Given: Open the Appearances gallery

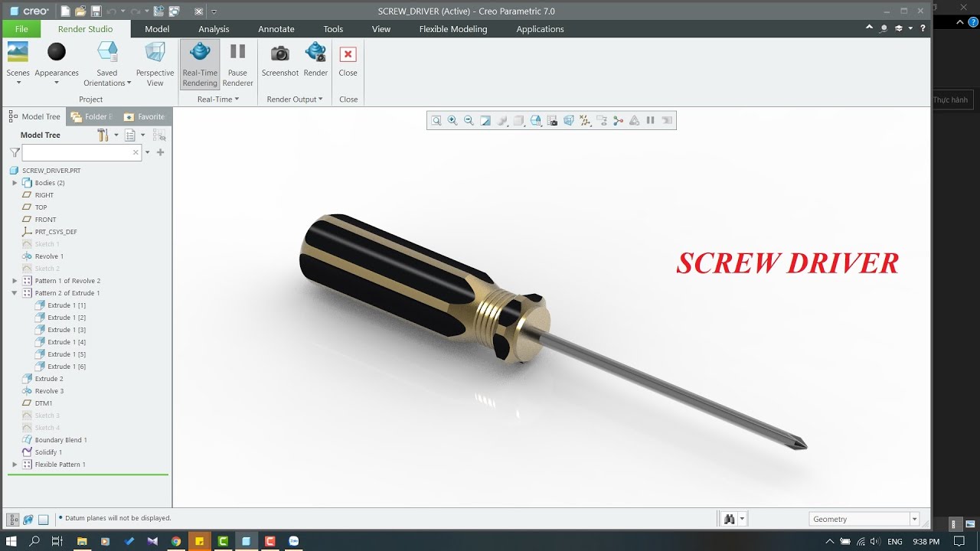Looking at the screenshot, I should (x=57, y=64).
